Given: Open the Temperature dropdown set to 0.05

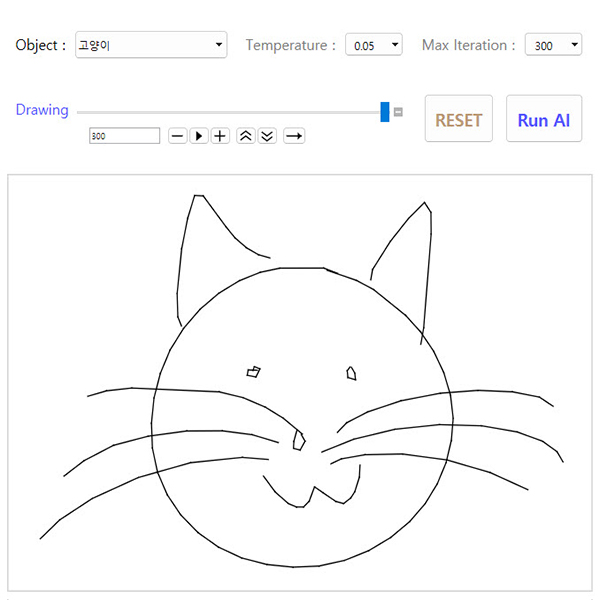Looking at the screenshot, I should pos(373,45).
